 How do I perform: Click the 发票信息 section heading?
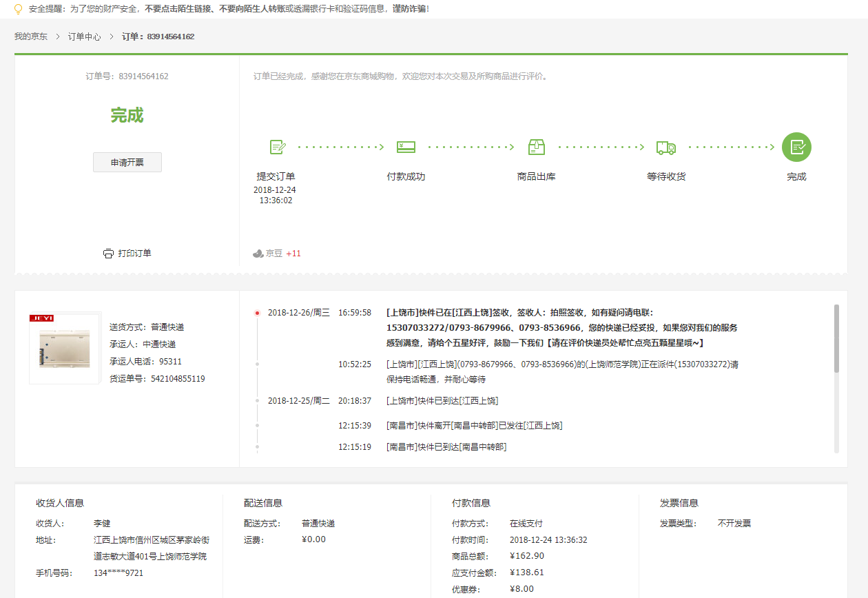pos(679,503)
